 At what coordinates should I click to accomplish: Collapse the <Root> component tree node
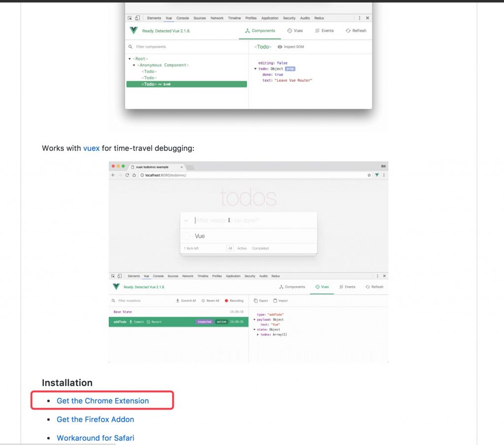(129, 59)
